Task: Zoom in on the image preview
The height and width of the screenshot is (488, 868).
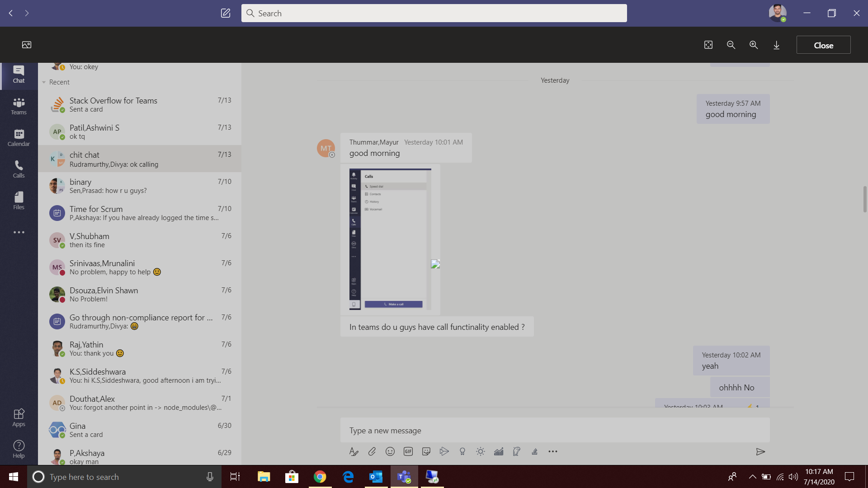Action: (x=754, y=45)
